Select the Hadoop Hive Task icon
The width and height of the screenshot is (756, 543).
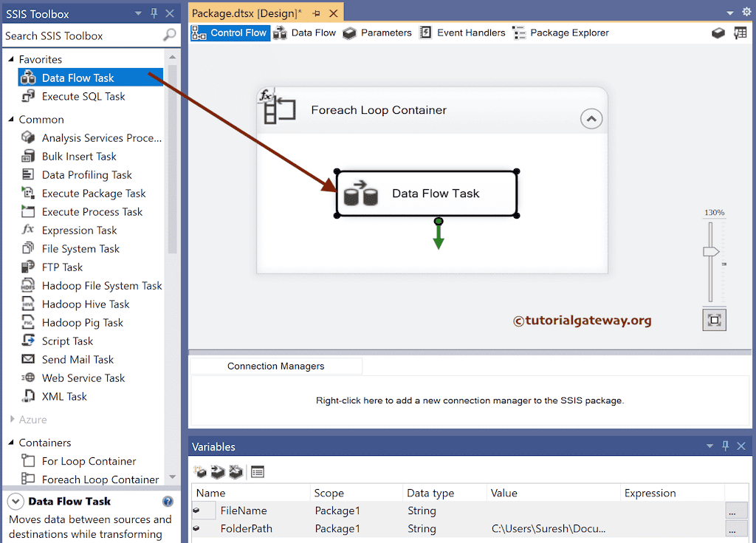(x=27, y=304)
